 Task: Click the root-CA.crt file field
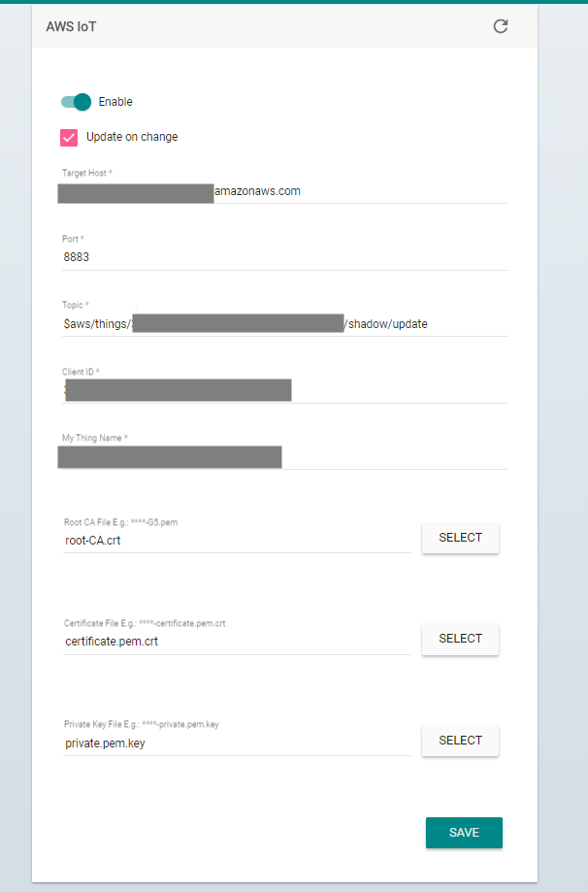coord(237,541)
